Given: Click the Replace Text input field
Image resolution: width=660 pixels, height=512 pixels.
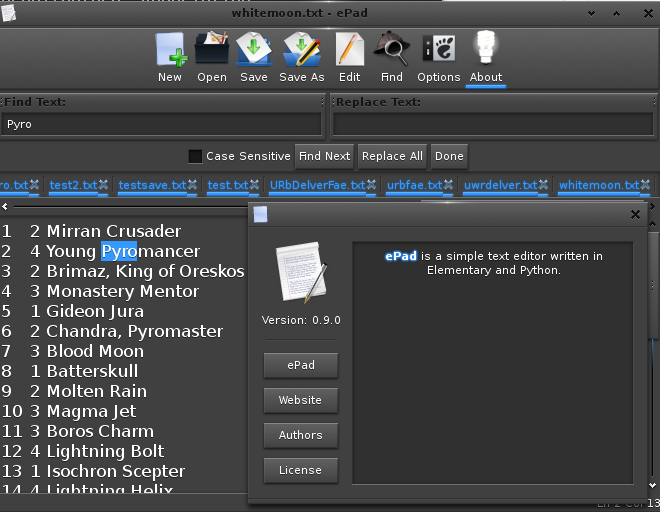Looking at the screenshot, I should coord(493,124).
